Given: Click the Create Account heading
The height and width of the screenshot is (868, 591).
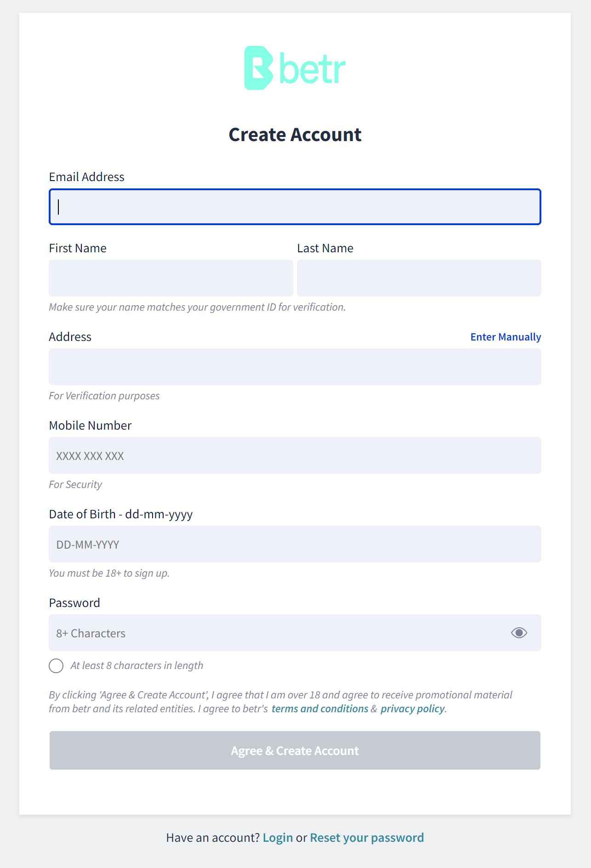Looking at the screenshot, I should [295, 135].
